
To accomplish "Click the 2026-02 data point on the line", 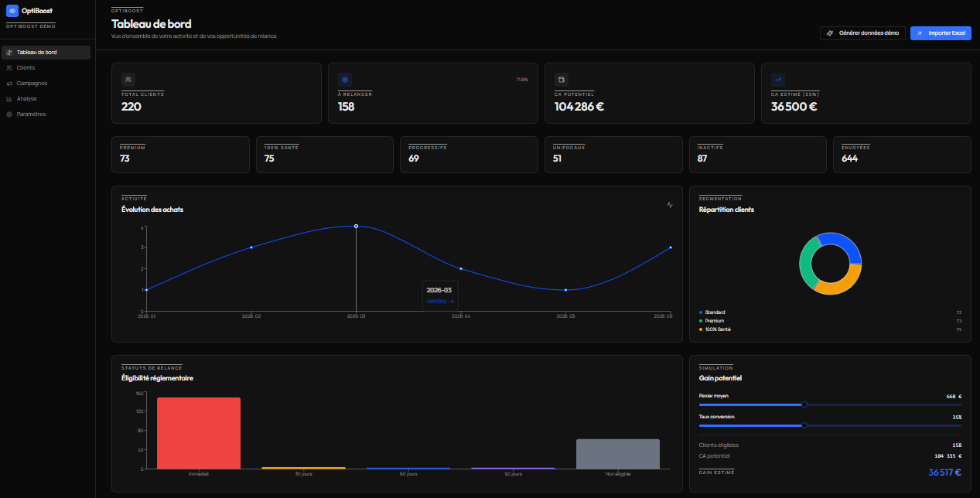I will coord(251,247).
